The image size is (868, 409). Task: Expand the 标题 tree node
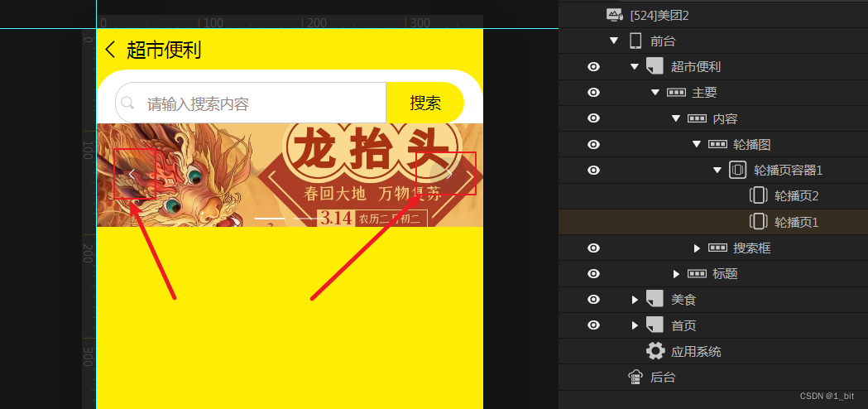coord(676,274)
